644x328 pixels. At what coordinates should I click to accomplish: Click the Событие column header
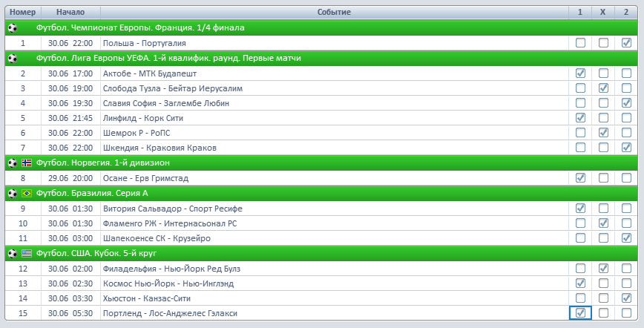tap(335, 13)
